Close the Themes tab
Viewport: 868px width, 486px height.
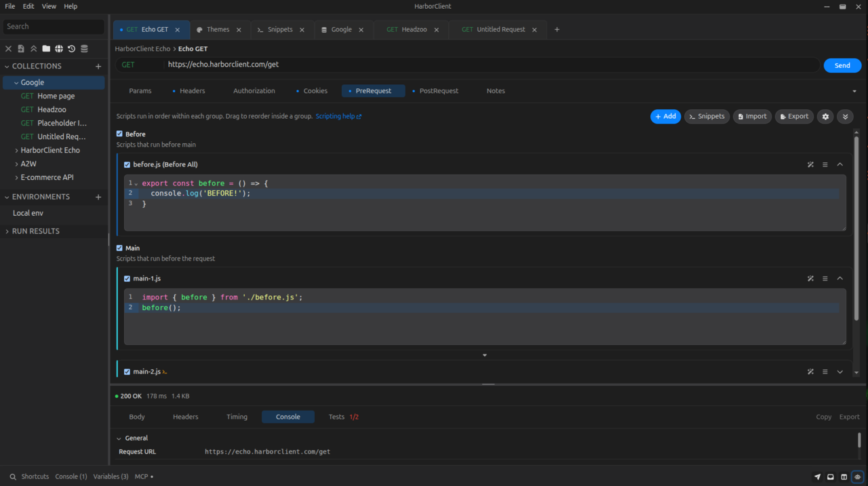[239, 30]
